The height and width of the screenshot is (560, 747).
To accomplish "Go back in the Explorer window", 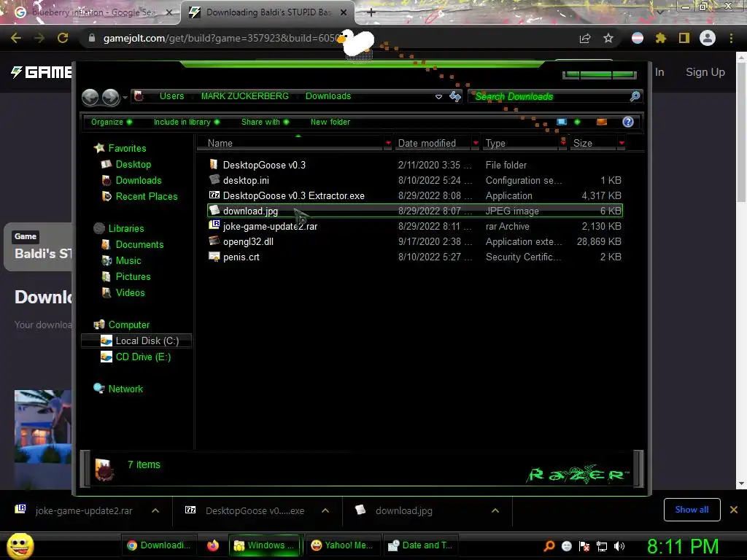I will 90,97.
